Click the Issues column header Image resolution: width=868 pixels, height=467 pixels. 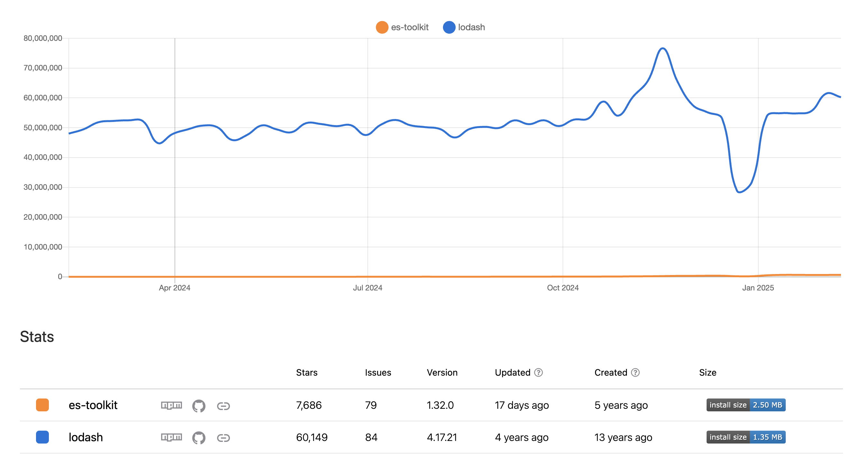378,372
